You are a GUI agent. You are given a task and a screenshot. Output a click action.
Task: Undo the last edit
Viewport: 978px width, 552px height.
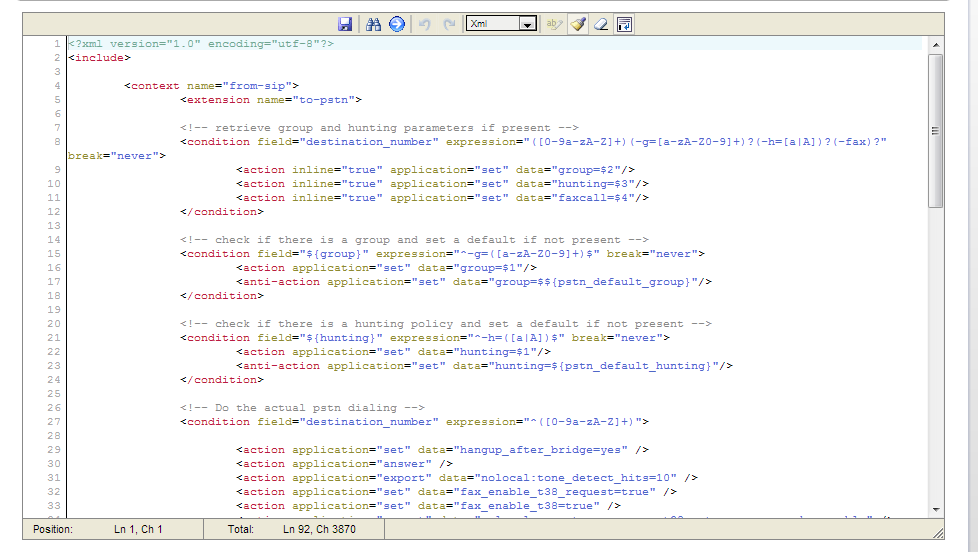click(426, 24)
